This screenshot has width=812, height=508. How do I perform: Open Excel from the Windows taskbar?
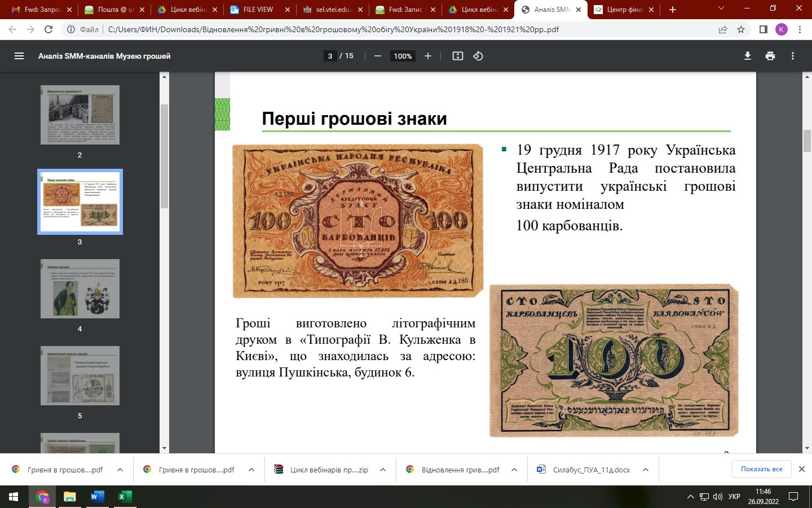(x=125, y=497)
